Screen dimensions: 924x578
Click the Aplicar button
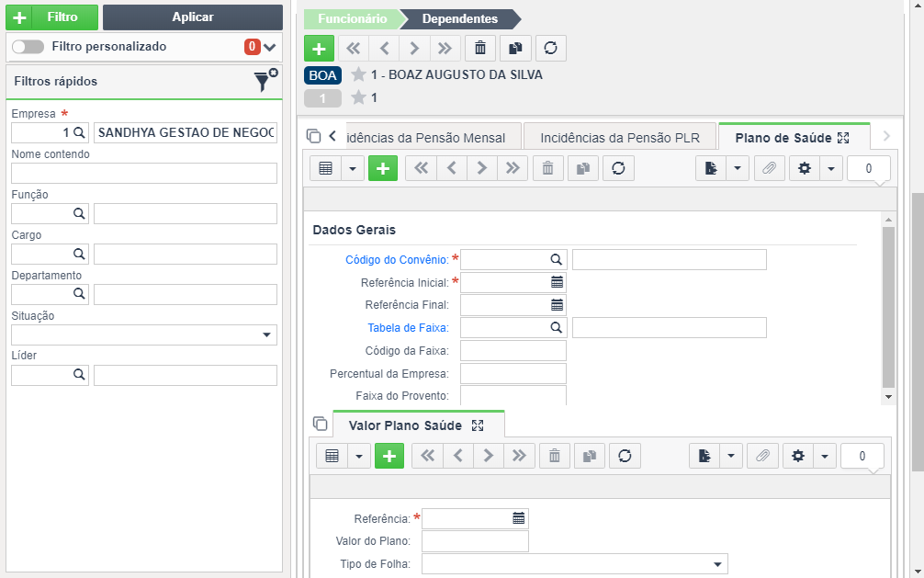coord(193,17)
